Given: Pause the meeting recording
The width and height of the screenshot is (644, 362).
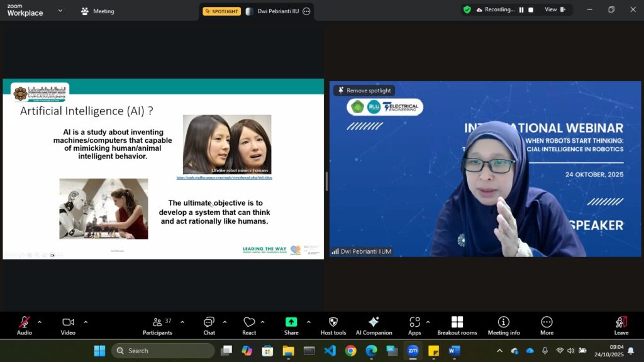Looking at the screenshot, I should click(521, 10).
